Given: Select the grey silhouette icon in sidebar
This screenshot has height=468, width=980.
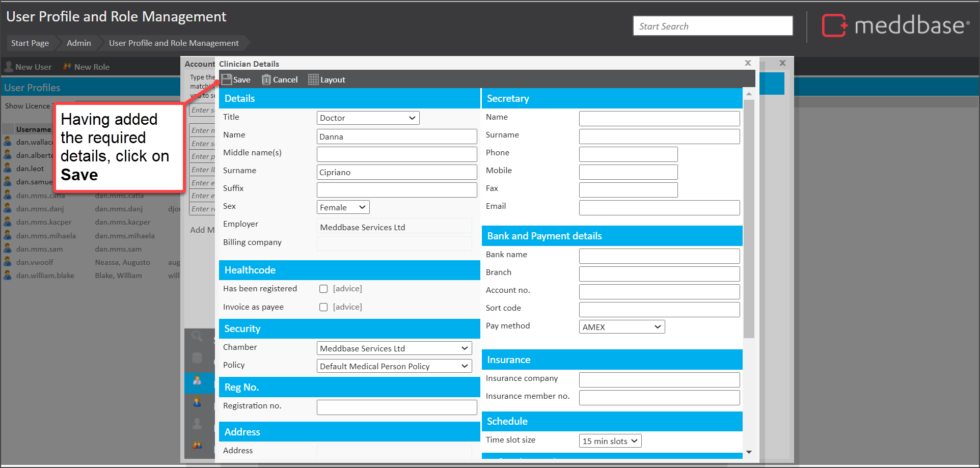Looking at the screenshot, I should 197,424.
